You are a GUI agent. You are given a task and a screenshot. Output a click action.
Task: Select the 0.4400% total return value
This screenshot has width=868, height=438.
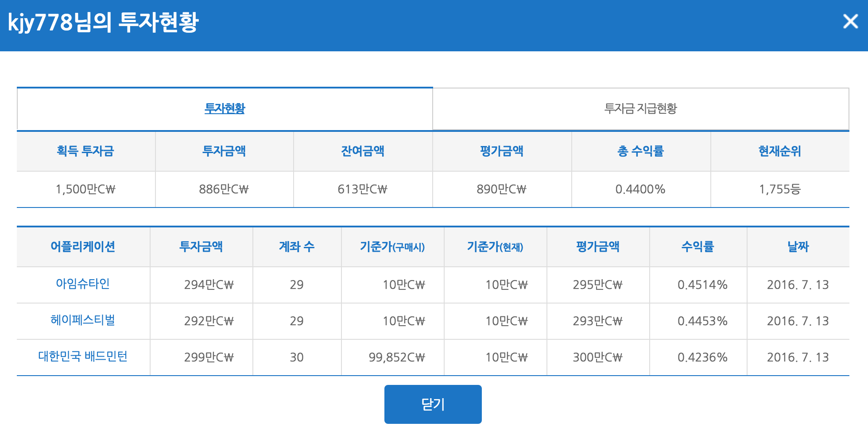(x=640, y=189)
